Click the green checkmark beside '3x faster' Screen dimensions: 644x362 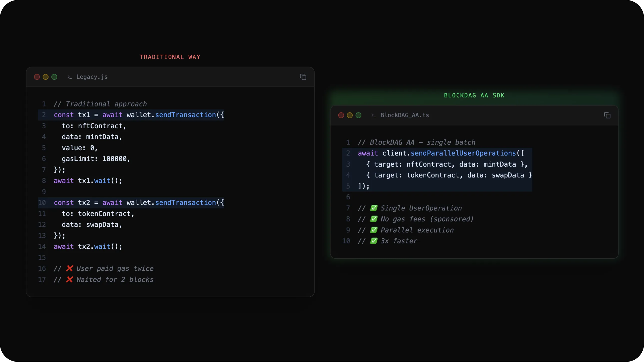point(373,241)
